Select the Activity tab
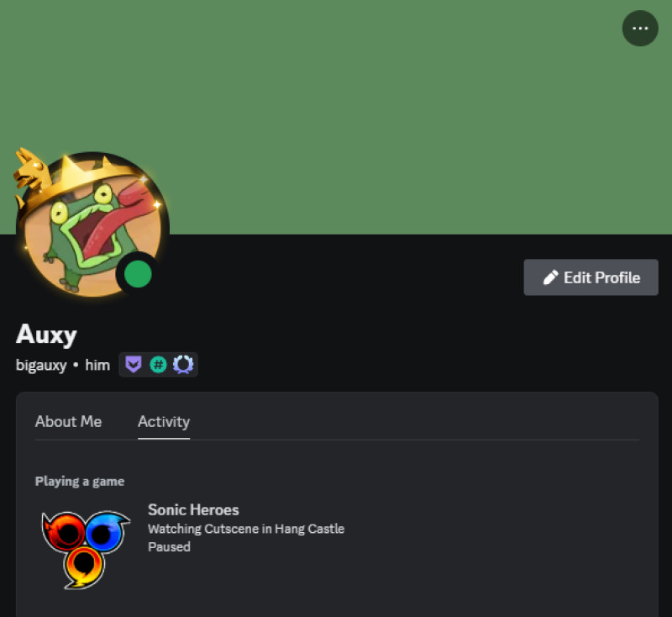Screen dimensions: 672x617 point(164,422)
